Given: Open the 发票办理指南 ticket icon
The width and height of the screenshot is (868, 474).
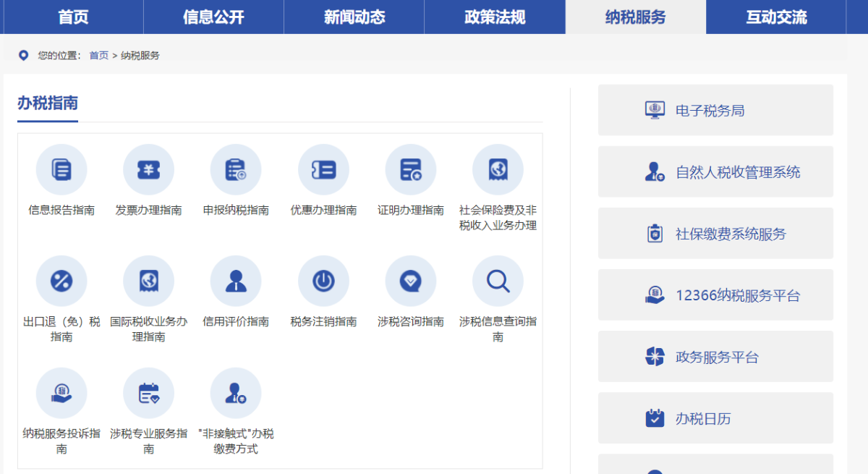Looking at the screenshot, I should point(148,170).
